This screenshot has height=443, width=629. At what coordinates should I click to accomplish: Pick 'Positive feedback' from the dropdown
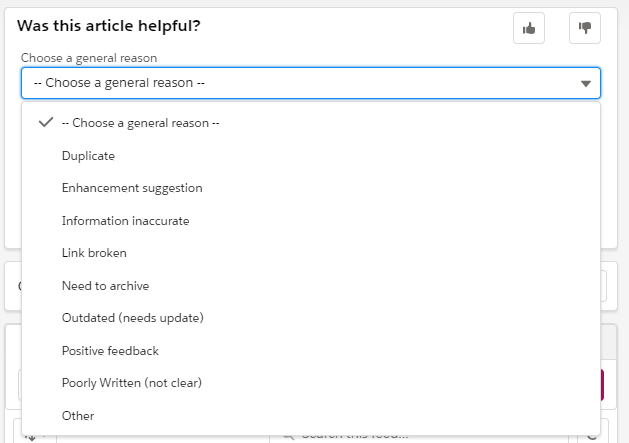tap(110, 351)
